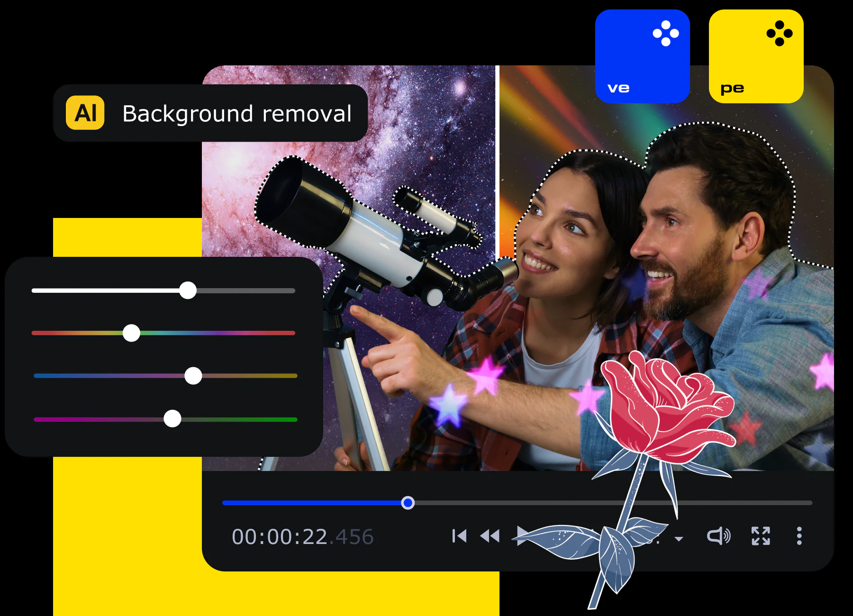Open the blue 've' video editor tile
853x616 pixels.
click(x=642, y=56)
